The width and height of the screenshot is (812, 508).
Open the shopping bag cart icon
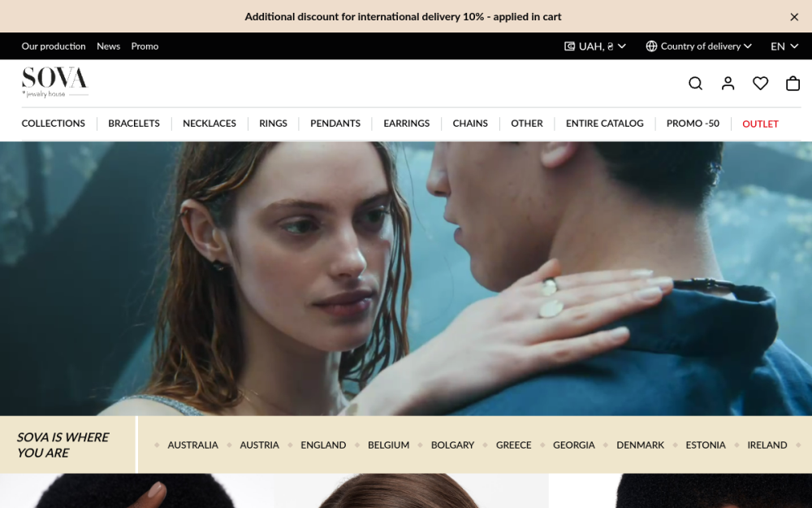(793, 84)
